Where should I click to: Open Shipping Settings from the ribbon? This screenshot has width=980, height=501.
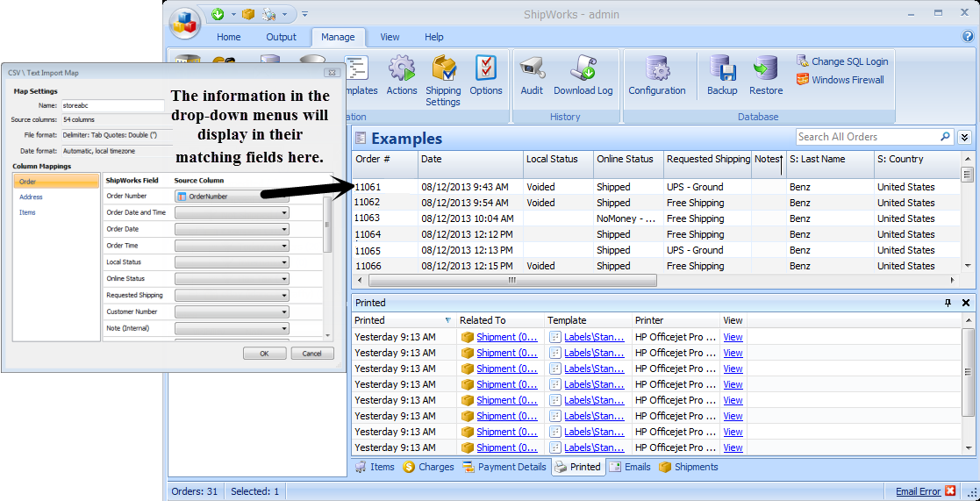[443, 80]
